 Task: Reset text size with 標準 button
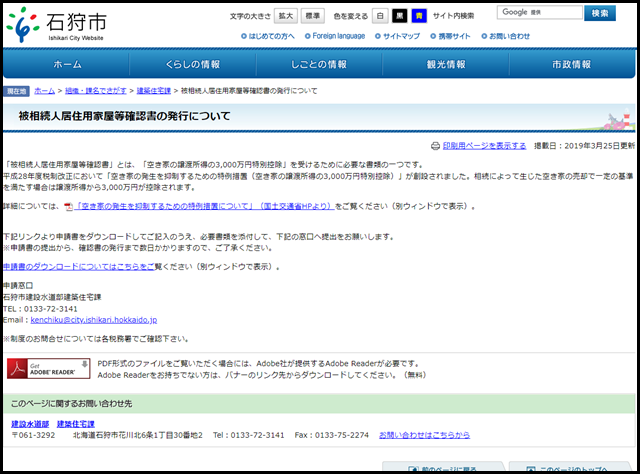tap(313, 16)
